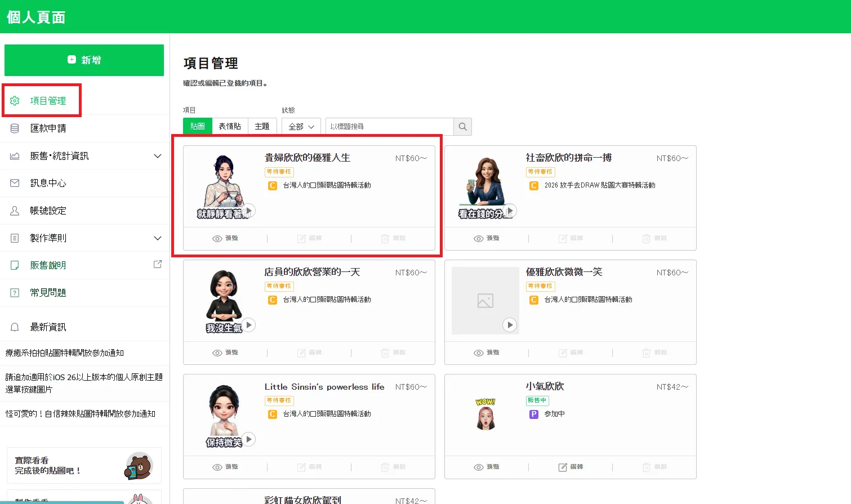The width and height of the screenshot is (851, 504).
Task: Select the 貼圖 tab
Action: [x=198, y=126]
